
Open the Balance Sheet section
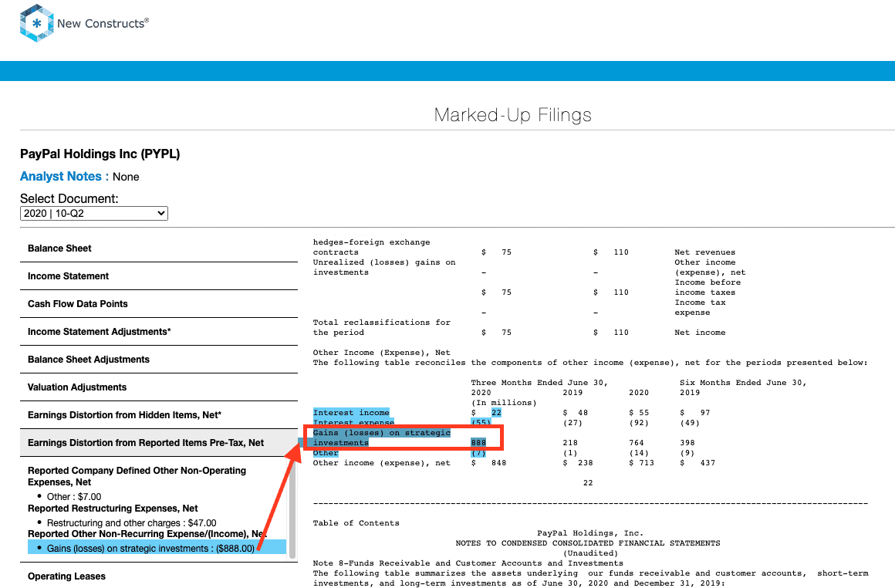[x=159, y=248]
